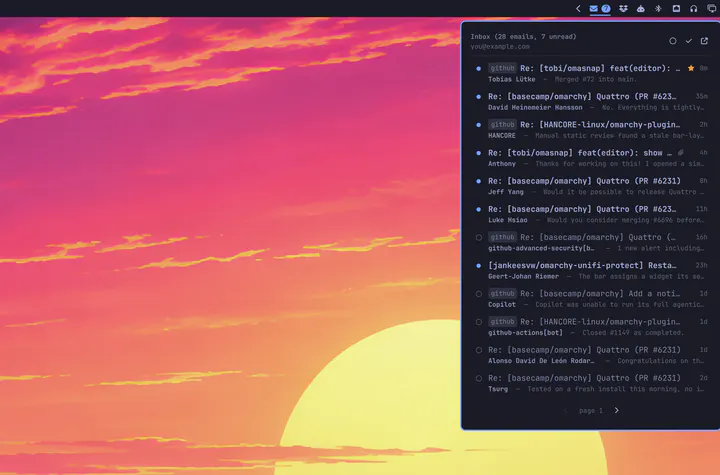Click the 'Inbox (28 emails, 7 unread)' header

coord(523,37)
